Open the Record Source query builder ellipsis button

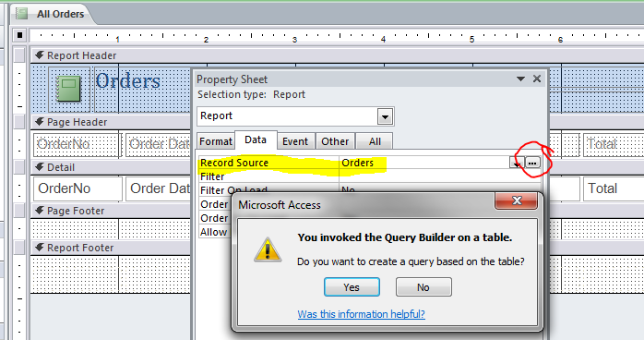[532, 163]
